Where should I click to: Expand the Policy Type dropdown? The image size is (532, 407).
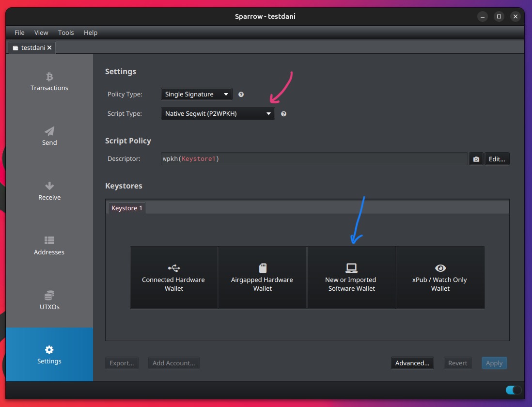pyautogui.click(x=196, y=94)
